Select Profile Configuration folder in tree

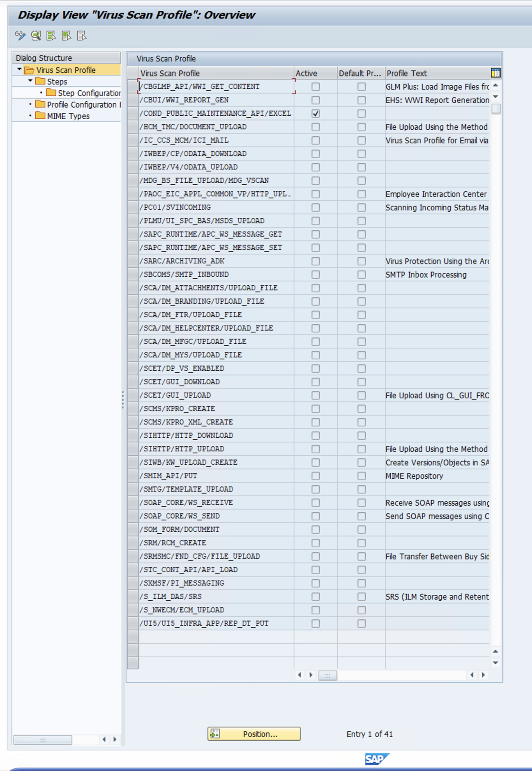[81, 105]
